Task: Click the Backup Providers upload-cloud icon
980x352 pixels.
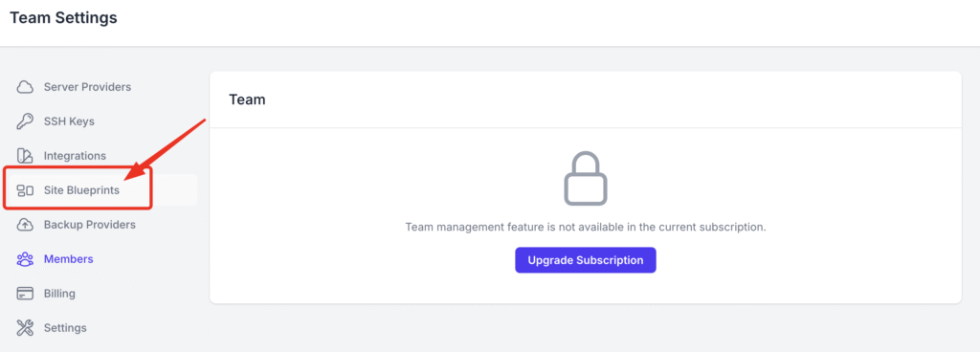Action: point(25,225)
